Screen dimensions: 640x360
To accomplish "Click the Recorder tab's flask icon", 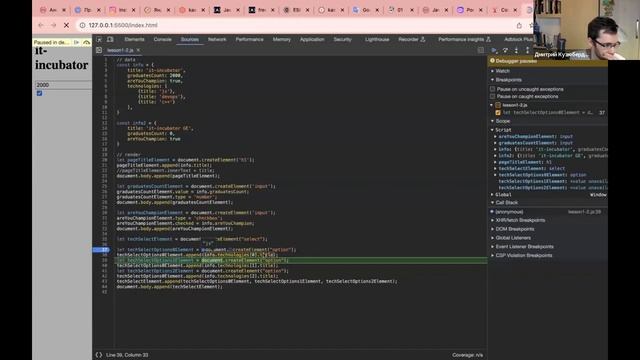I will pos(423,40).
